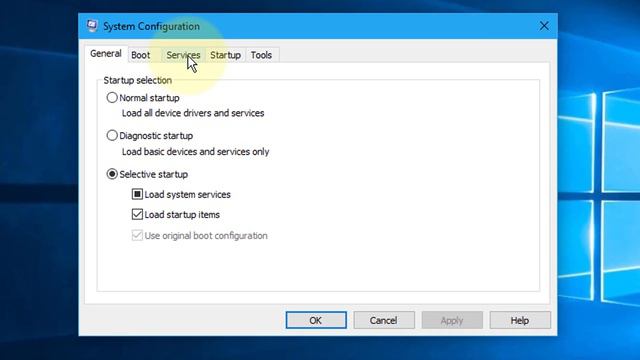This screenshot has height=360, width=640.
Task: Click the Apply button
Action: click(452, 320)
